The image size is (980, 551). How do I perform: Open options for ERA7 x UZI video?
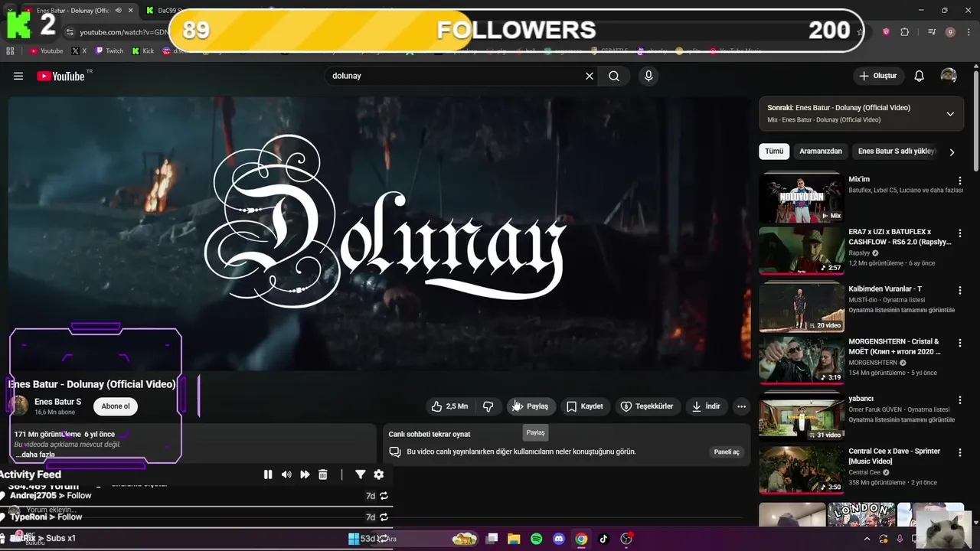click(959, 233)
